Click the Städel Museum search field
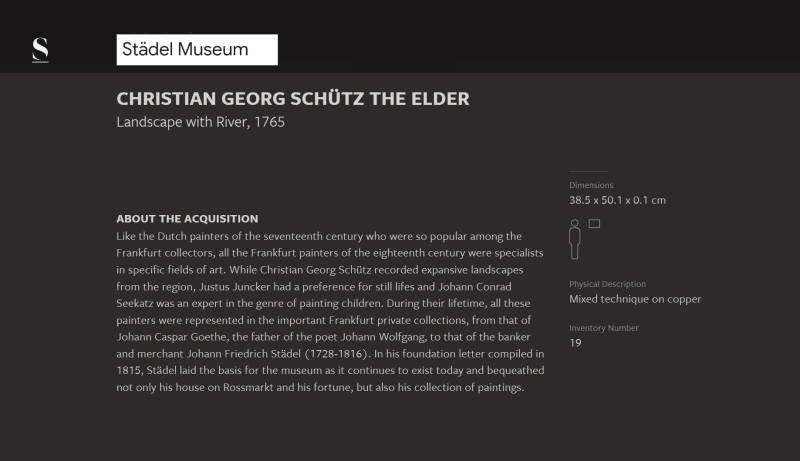The image size is (800, 461). (x=197, y=49)
